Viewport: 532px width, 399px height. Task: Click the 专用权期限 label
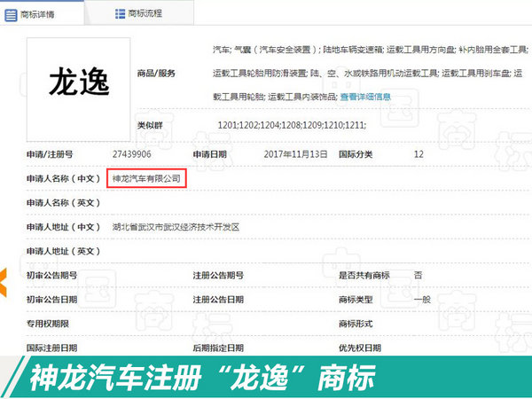pos(48,324)
